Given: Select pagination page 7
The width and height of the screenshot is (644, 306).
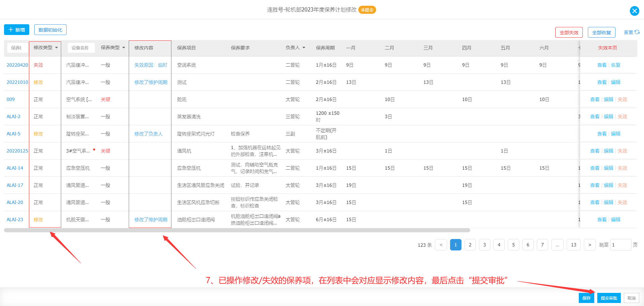Looking at the screenshot, I should coord(542,245).
